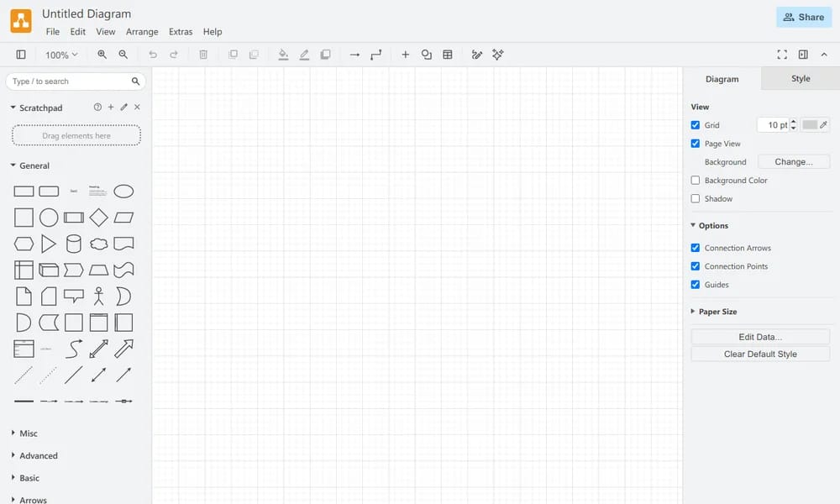Select the Actor stick figure shape
840x504 pixels.
pyautogui.click(x=98, y=297)
